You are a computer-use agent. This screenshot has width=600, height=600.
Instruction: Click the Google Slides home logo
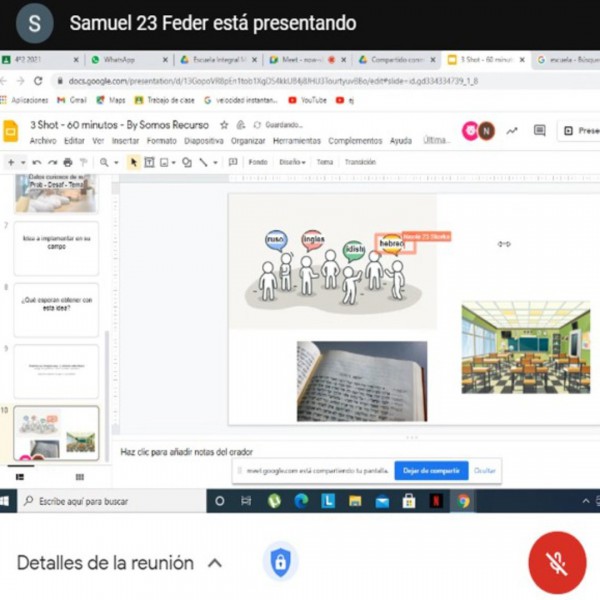(11, 131)
